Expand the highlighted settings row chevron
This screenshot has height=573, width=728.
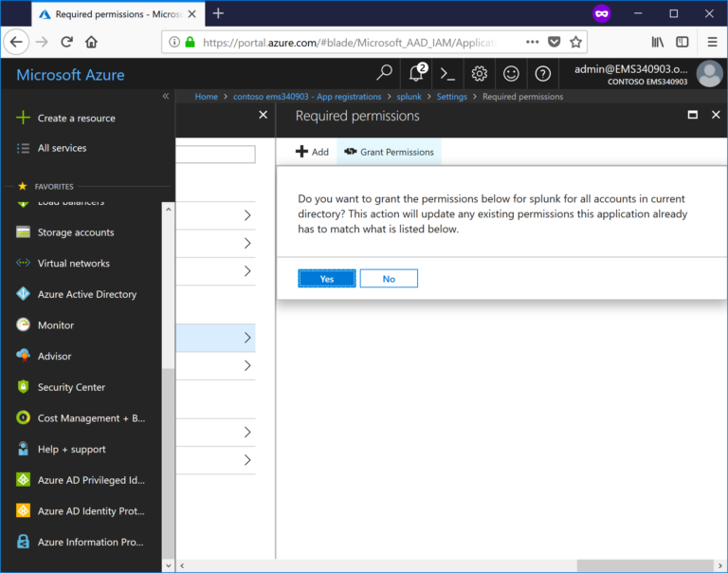click(x=247, y=338)
